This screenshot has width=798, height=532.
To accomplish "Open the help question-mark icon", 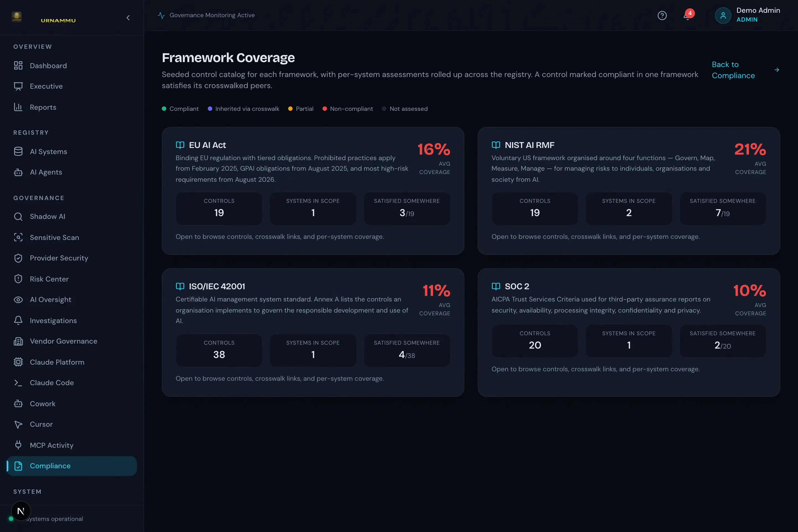I will [x=662, y=16].
